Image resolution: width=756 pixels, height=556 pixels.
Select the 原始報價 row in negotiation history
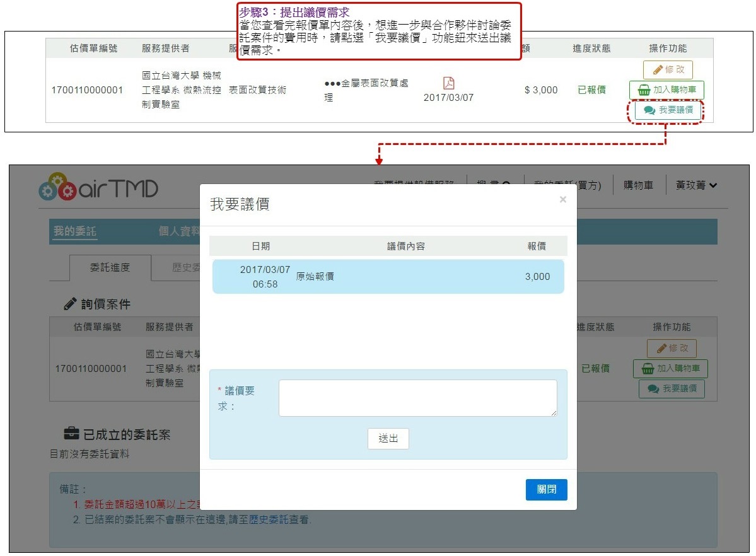(388, 277)
